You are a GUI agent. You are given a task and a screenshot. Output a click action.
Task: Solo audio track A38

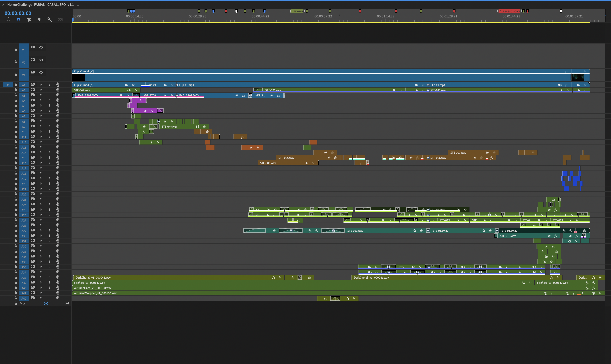click(x=49, y=277)
